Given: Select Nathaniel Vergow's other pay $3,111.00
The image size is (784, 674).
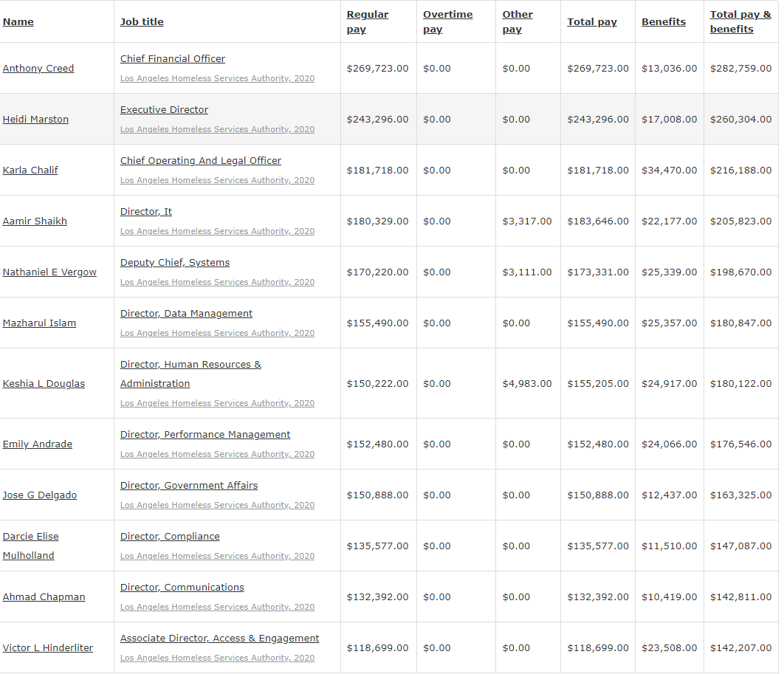Looking at the screenshot, I should point(527,272).
